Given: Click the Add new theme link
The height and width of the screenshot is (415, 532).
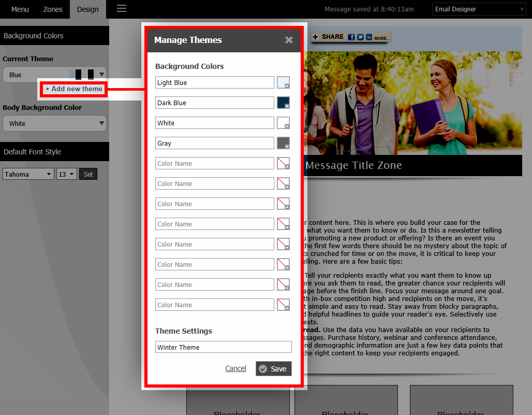Looking at the screenshot, I should pos(74,89).
